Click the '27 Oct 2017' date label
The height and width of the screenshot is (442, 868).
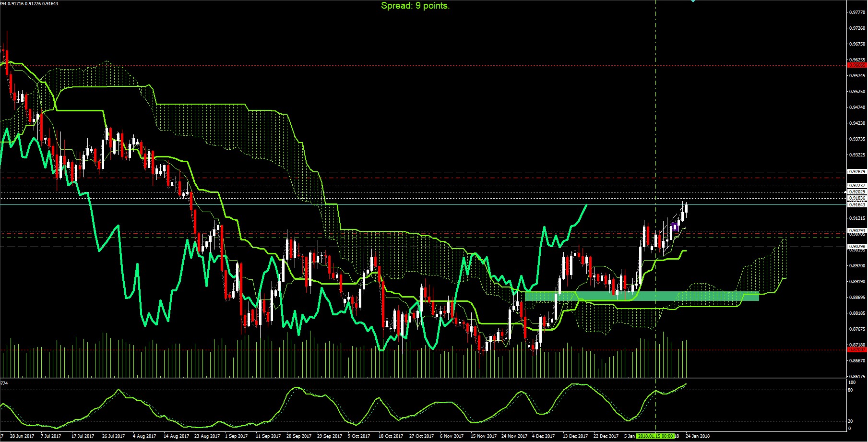tap(422, 436)
